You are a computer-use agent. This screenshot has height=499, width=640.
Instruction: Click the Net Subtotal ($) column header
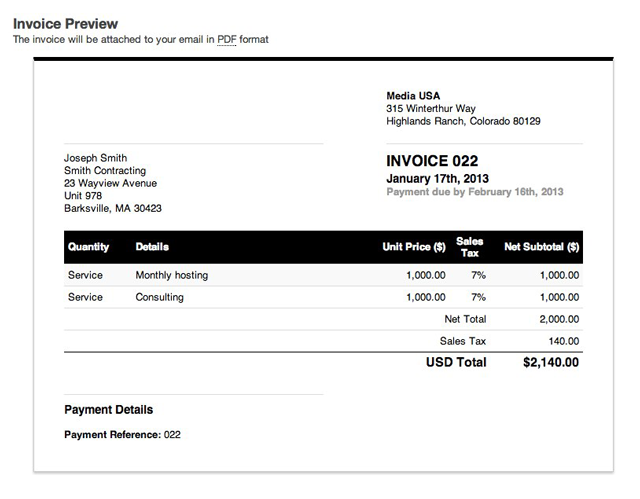tap(542, 247)
